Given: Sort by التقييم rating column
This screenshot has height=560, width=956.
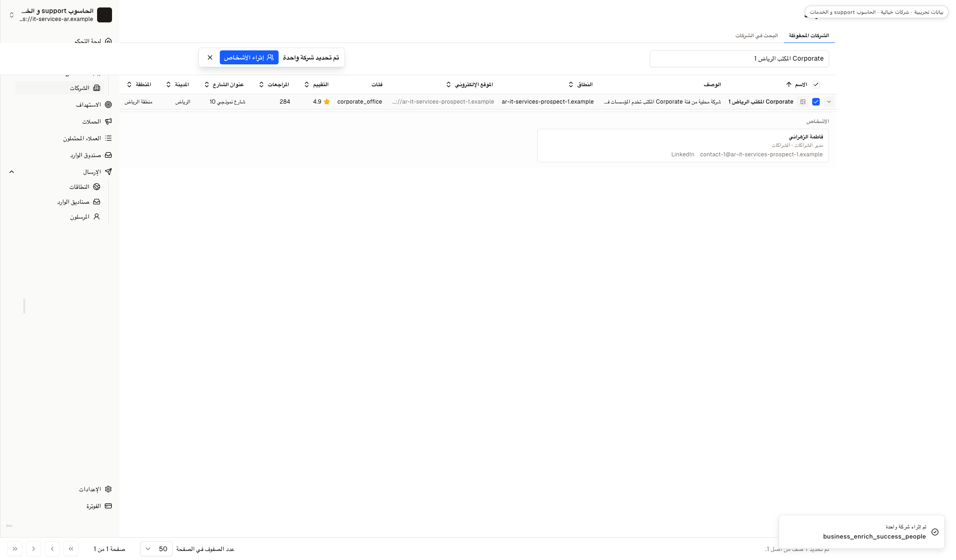Looking at the screenshot, I should click(x=316, y=84).
